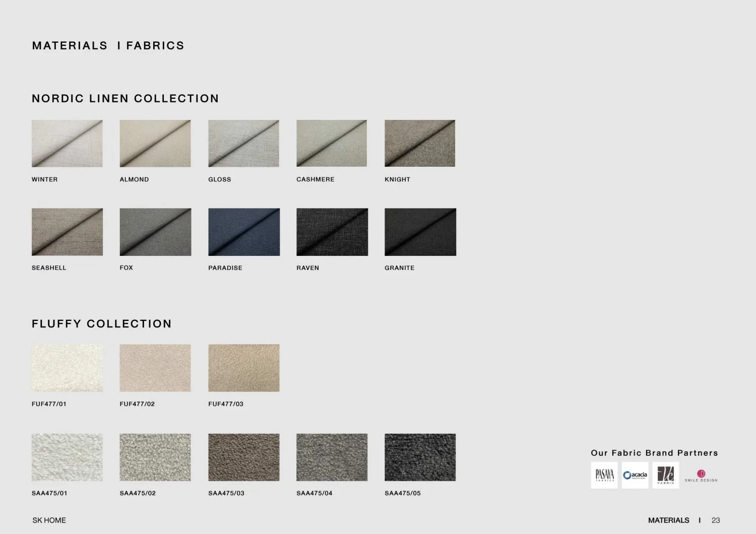Pick the FUF477/03 fluffy swatch

click(244, 368)
